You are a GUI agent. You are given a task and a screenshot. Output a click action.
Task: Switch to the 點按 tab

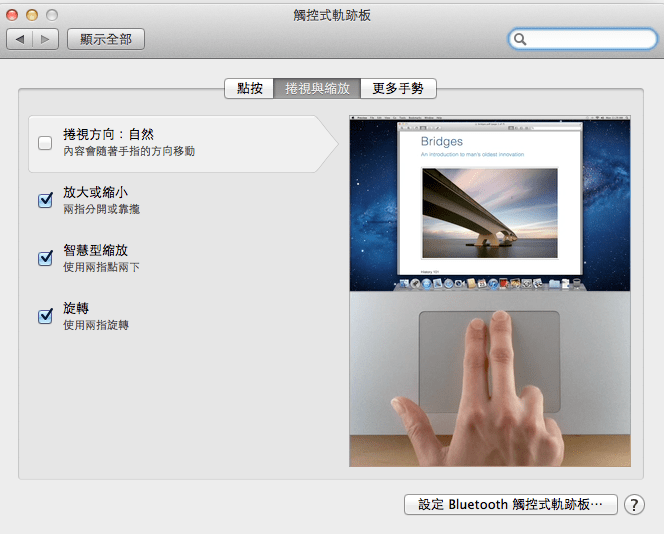(250, 88)
